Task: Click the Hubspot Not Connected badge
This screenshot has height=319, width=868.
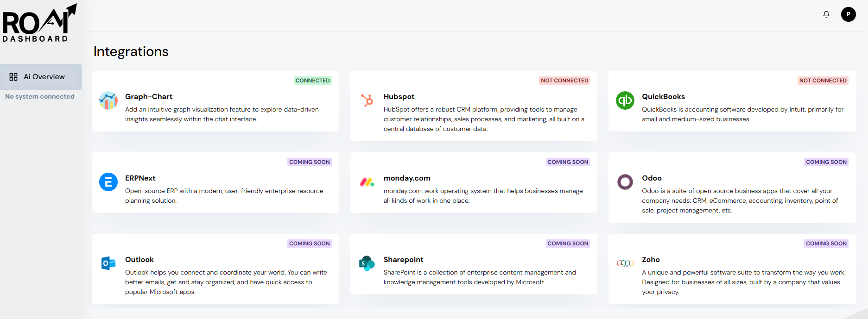Action: coord(564,81)
